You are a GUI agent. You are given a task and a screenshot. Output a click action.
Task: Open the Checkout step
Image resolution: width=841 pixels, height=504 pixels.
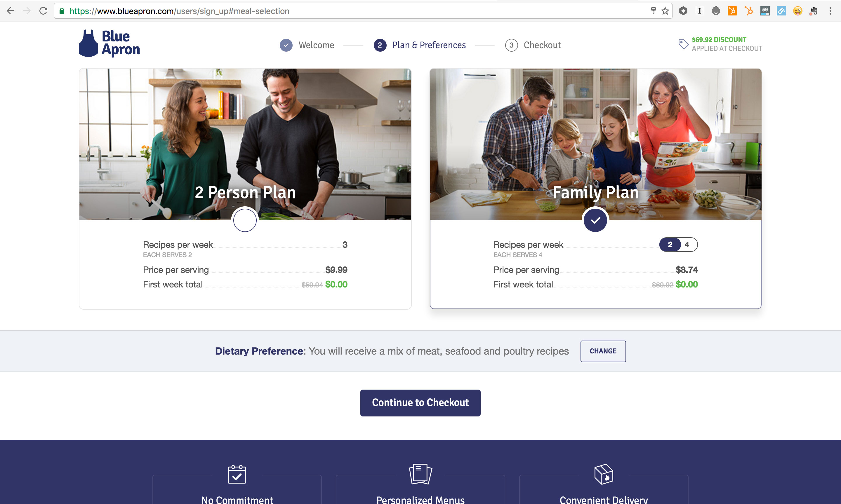[533, 45]
